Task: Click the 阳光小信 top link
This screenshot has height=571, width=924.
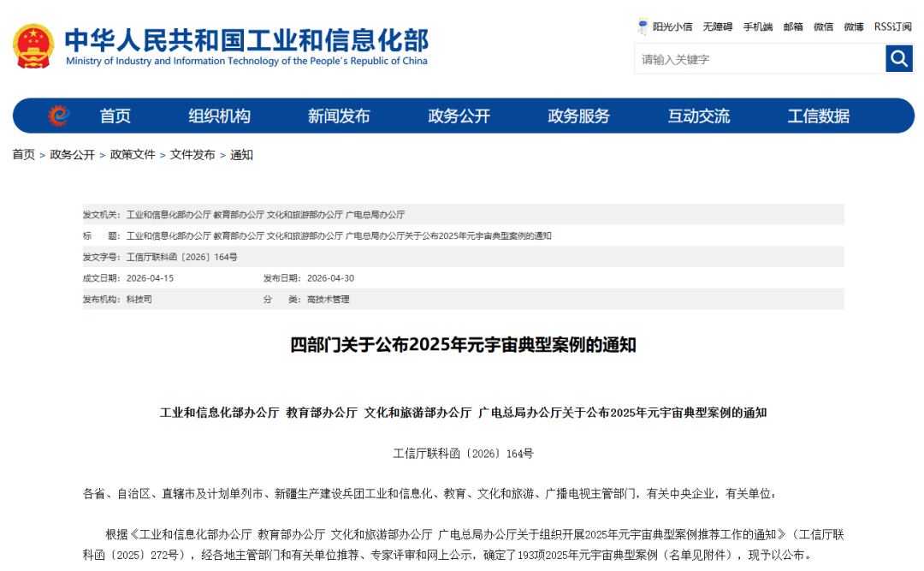Action: pos(672,27)
